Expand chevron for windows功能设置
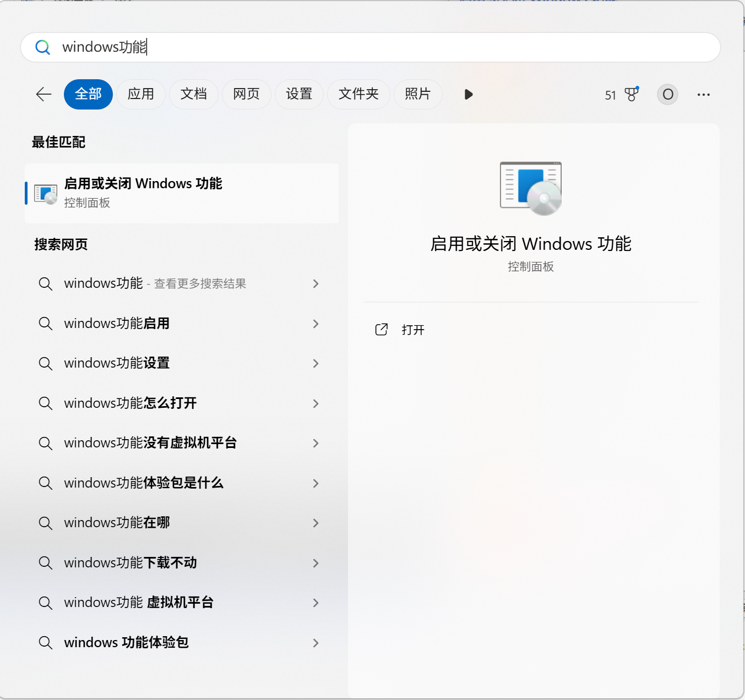This screenshot has height=700, width=745. point(316,363)
